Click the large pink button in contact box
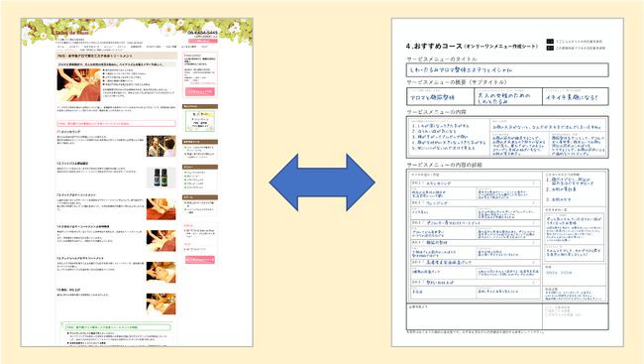The height and width of the screenshot is (364, 644). pos(200,91)
